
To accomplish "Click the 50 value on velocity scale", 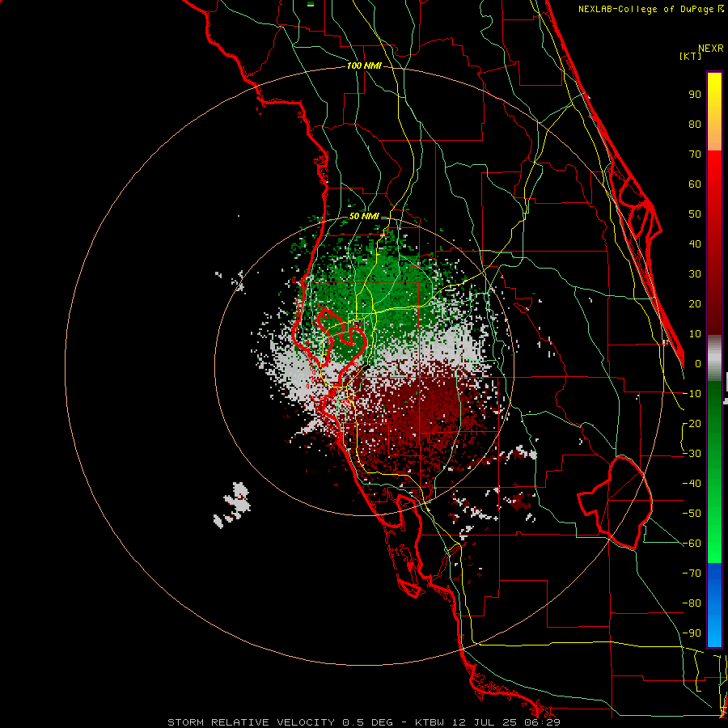I will (x=695, y=214).
